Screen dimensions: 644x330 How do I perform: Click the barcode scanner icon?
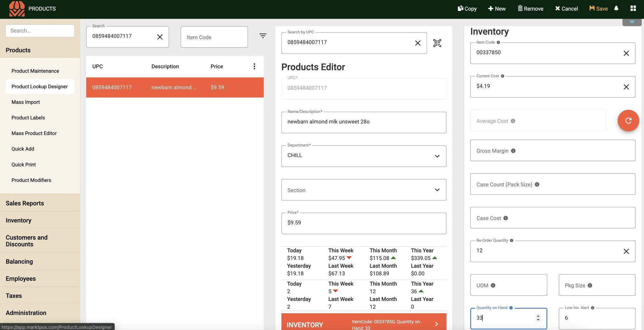(437, 43)
